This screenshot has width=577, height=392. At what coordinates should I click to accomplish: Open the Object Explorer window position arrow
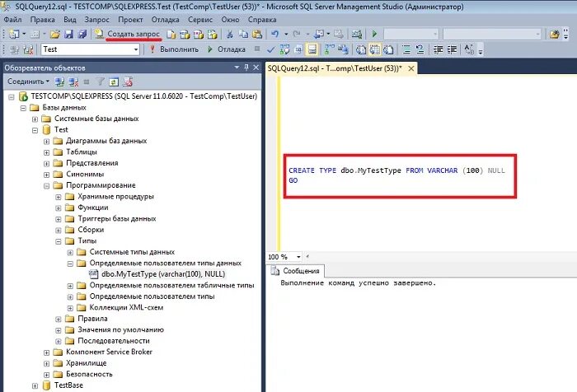(237, 68)
